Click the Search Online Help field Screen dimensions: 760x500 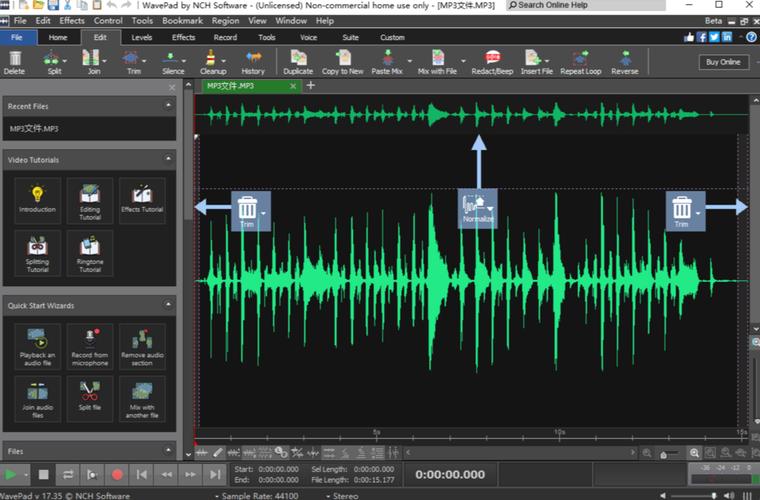click(x=586, y=5)
